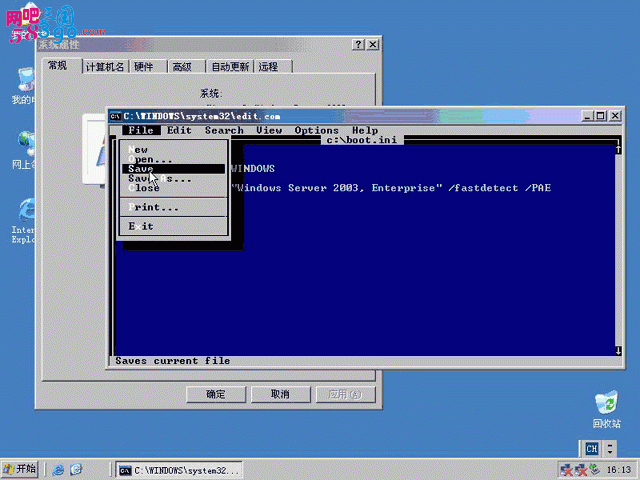This screenshot has height=480, width=640.
Task: Switch to 自动更新 tab in System Properties
Action: coord(230,67)
